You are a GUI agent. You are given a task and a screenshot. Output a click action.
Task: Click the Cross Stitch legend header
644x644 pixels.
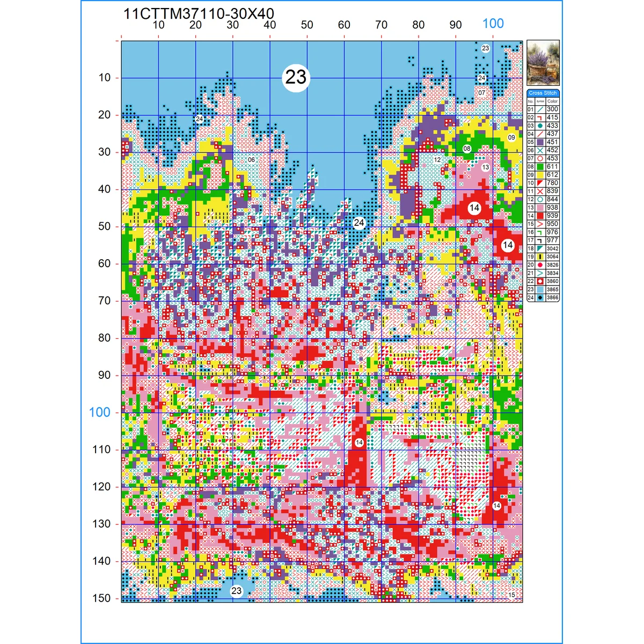543,93
